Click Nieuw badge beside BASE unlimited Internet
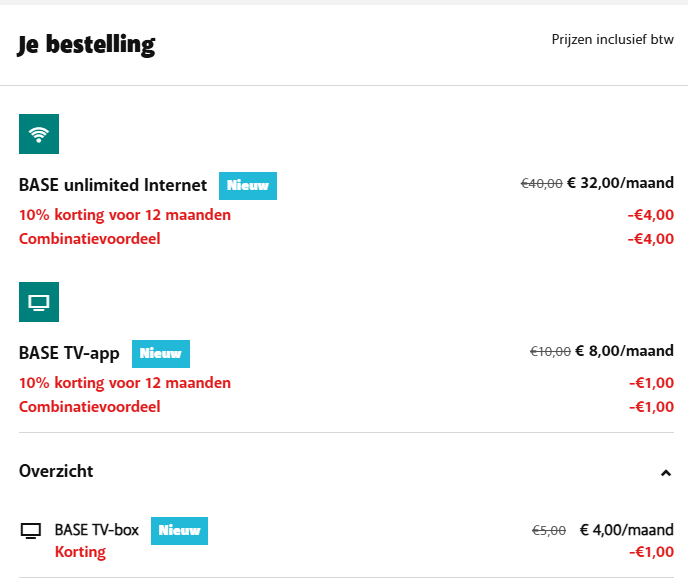Viewport: 688px width, 579px height. tap(248, 186)
